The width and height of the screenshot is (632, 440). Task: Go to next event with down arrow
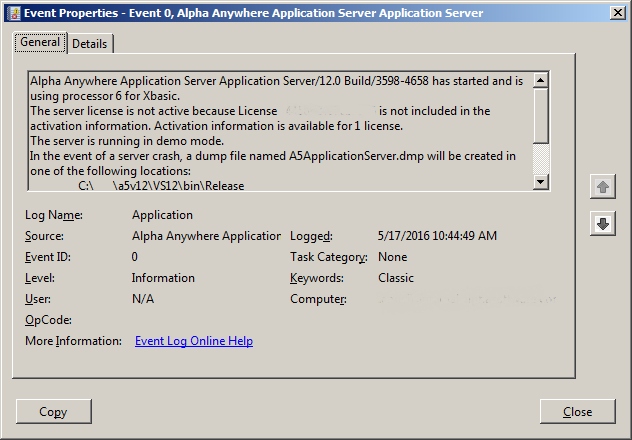click(603, 224)
